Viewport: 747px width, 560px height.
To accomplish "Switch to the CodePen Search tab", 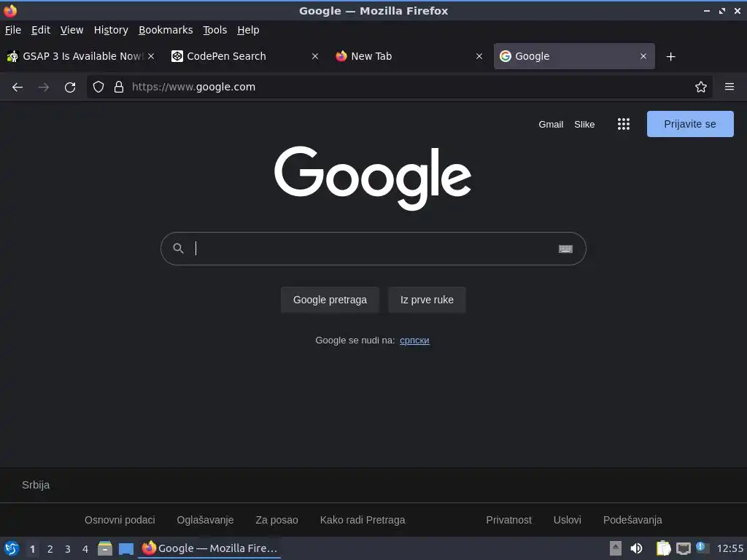I will click(x=244, y=56).
